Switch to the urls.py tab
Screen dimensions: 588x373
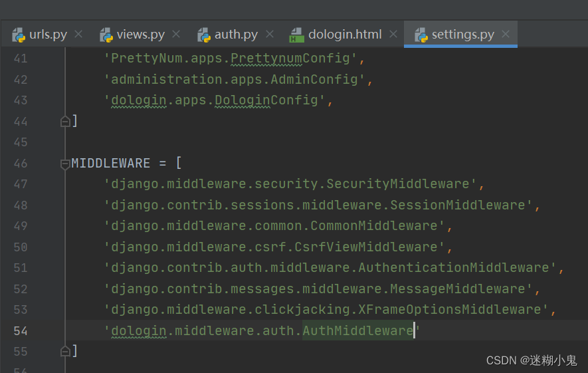[47, 35]
